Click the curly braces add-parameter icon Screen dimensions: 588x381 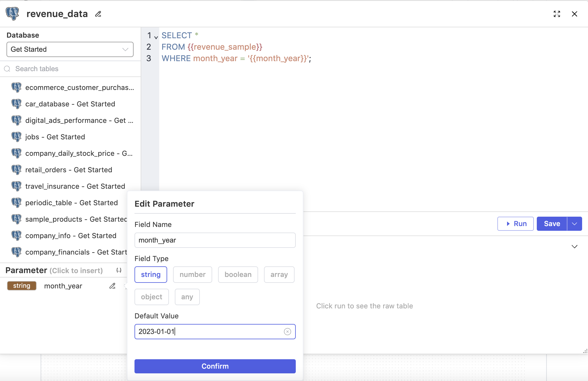pos(119,270)
